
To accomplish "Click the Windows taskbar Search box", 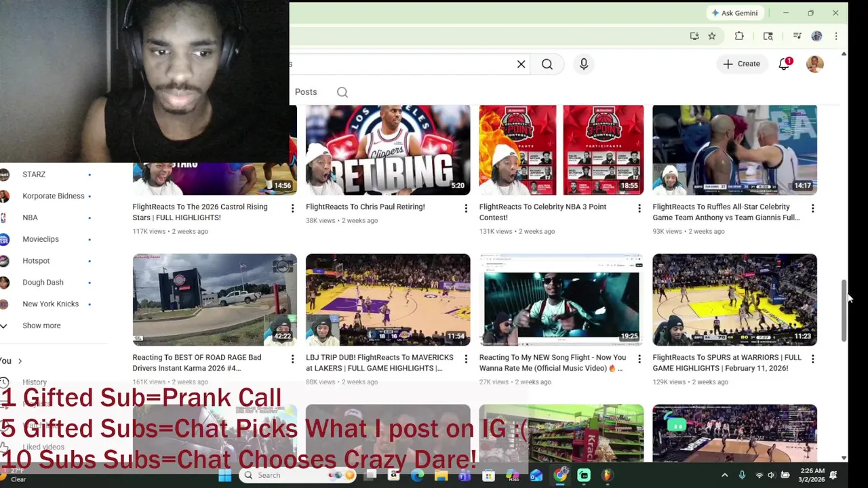I will [296, 475].
